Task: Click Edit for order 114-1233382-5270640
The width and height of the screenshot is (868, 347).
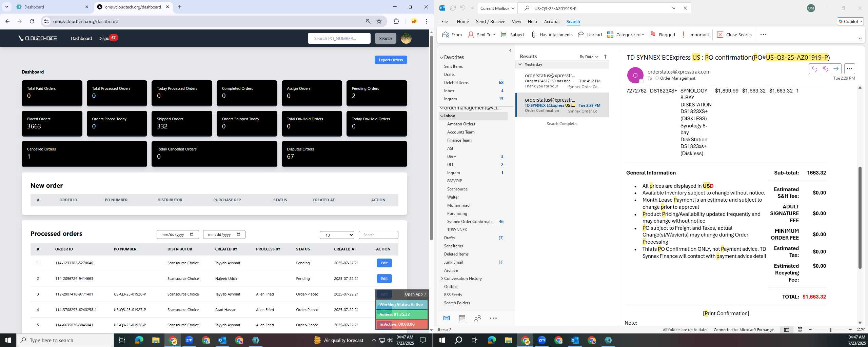Action: tap(384, 263)
